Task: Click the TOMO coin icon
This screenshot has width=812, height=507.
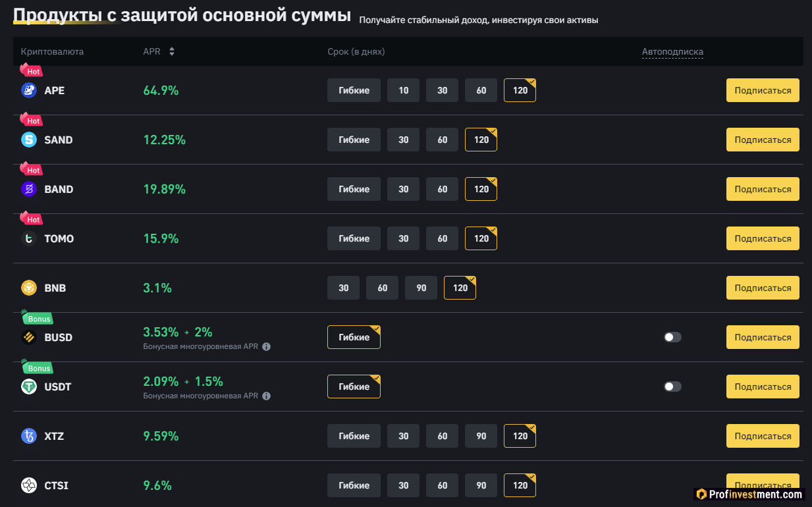Action: pyautogui.click(x=29, y=238)
